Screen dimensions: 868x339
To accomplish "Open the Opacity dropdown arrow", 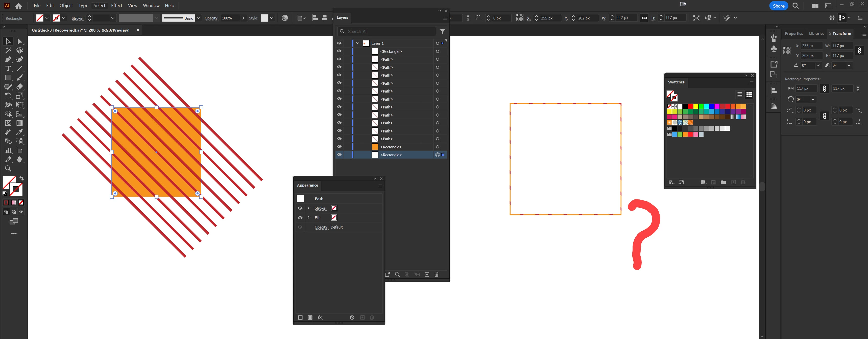I will 243,18.
